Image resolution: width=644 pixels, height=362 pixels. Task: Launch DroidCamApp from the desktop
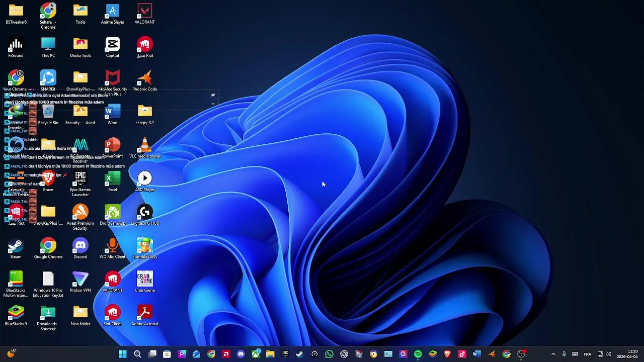click(112, 216)
